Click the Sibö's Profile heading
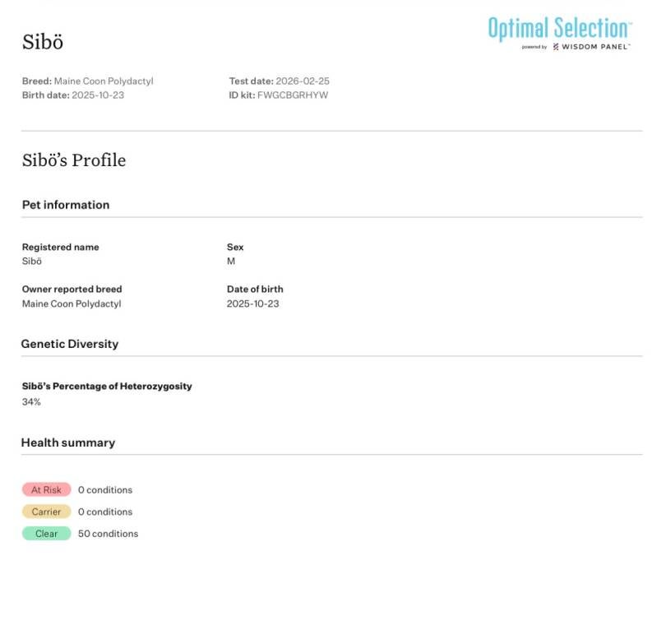Image resolution: width=657 pixels, height=644 pixels. pos(74,160)
